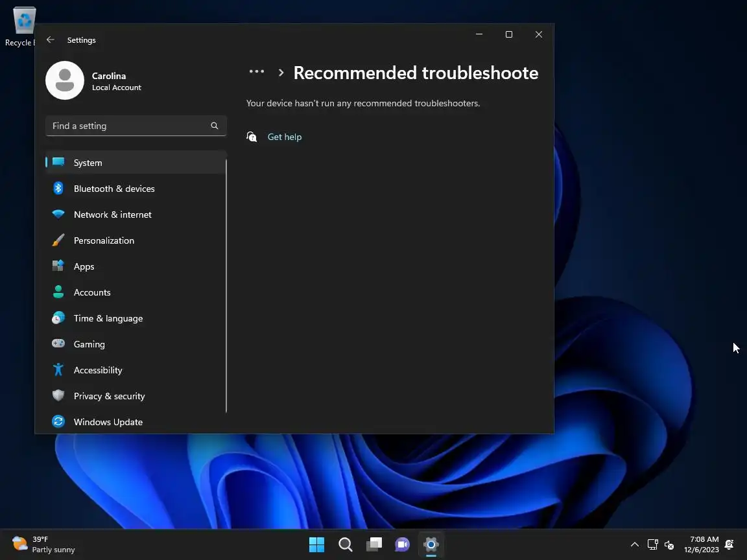Click the Get help chat icon

click(252, 137)
